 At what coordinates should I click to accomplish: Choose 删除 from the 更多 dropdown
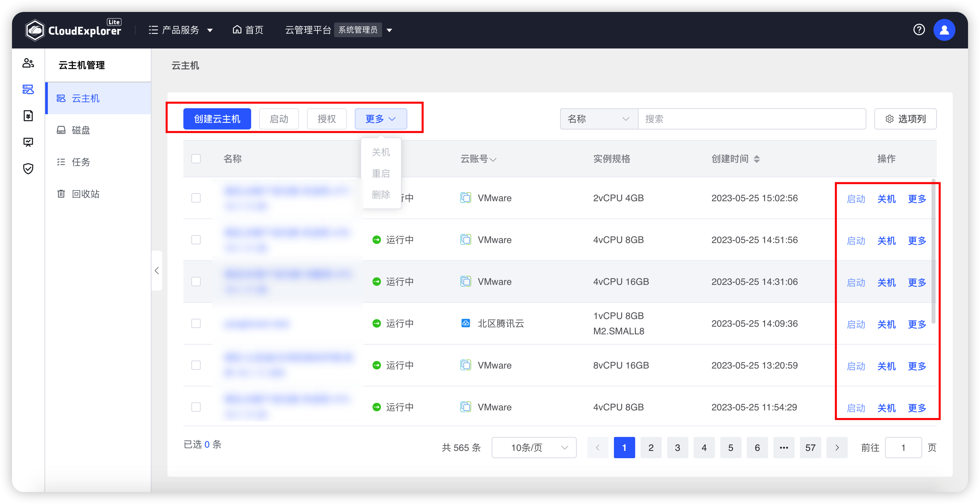tap(381, 195)
